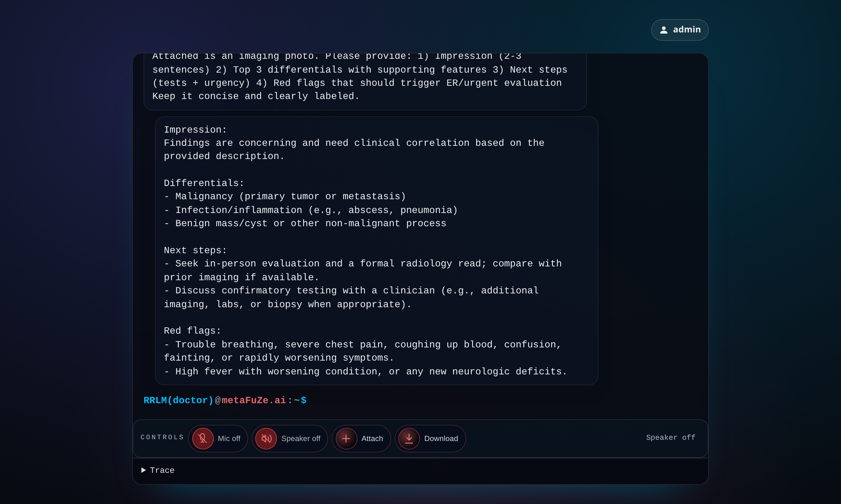Toggle the Mic off label
The image size is (841, 504).
pyautogui.click(x=229, y=439)
